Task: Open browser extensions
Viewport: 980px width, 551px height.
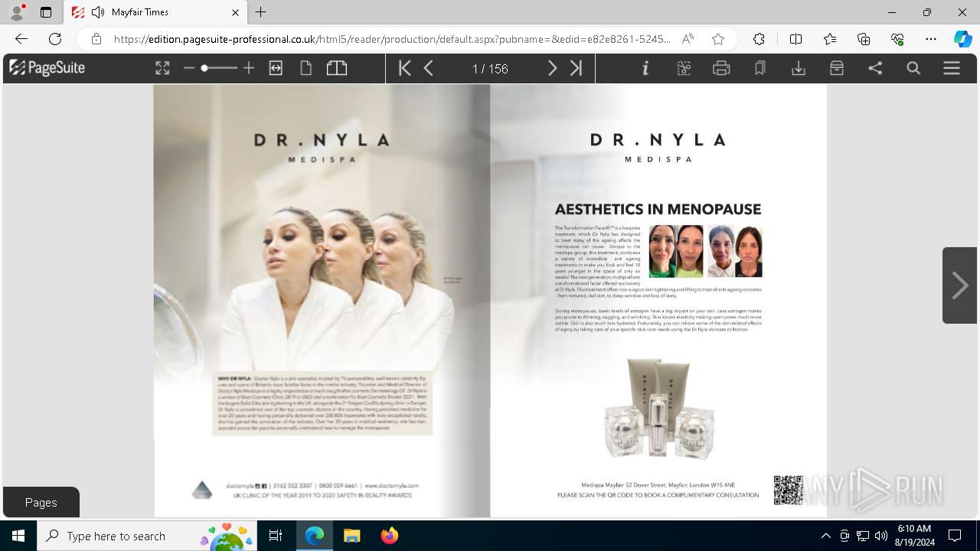Action: tap(759, 39)
